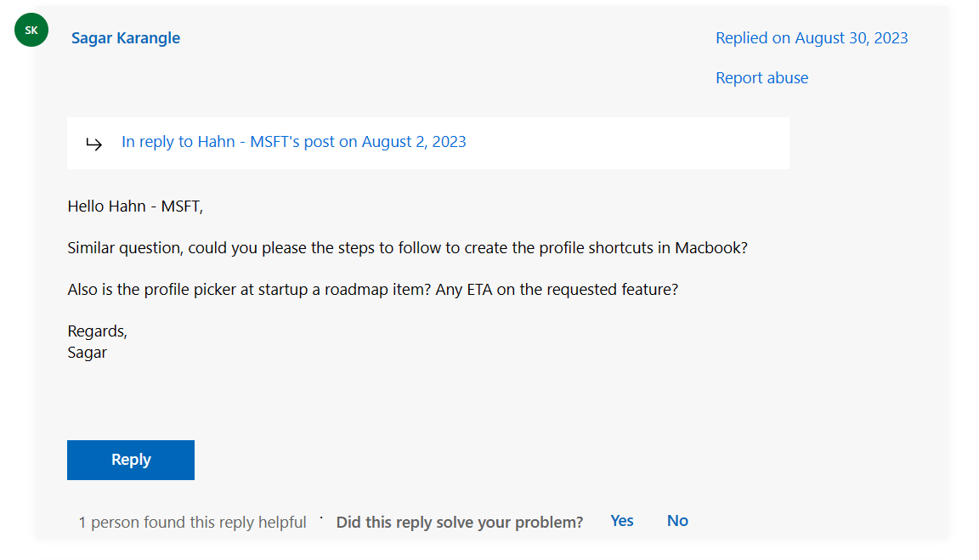979x560 pixels.
Task: Open Sagar Karangle's profile link
Action: (126, 37)
